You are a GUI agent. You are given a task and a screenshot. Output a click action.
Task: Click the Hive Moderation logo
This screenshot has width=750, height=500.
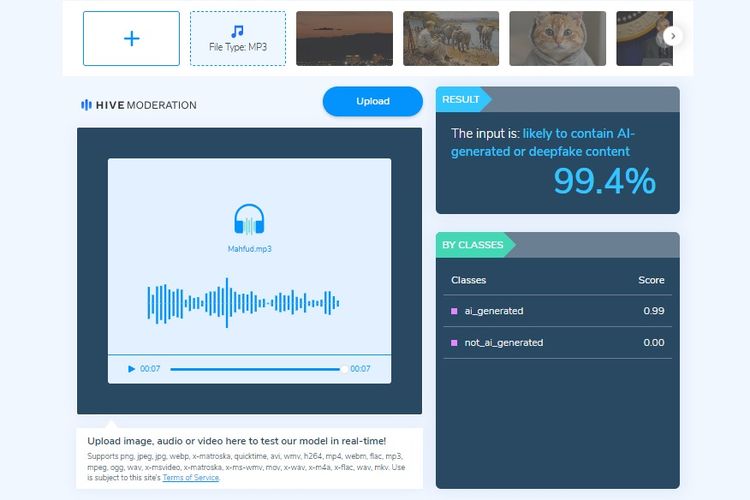click(x=139, y=105)
